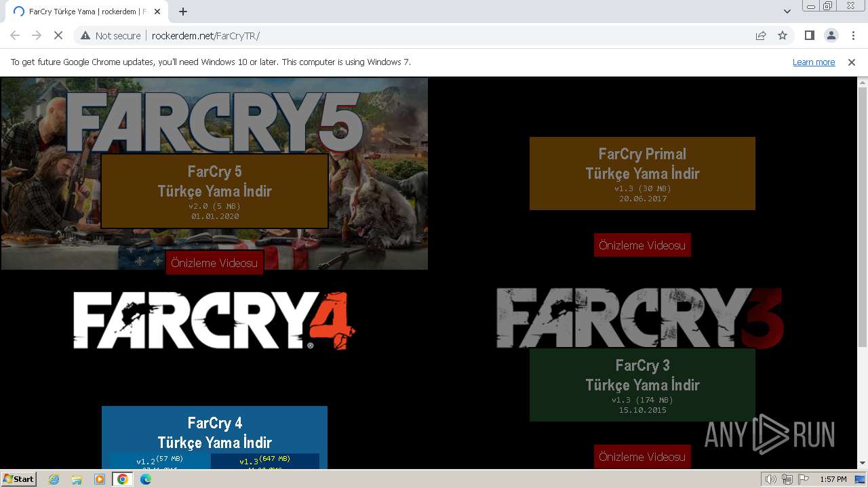Click the Not secure warning icon

(85, 35)
